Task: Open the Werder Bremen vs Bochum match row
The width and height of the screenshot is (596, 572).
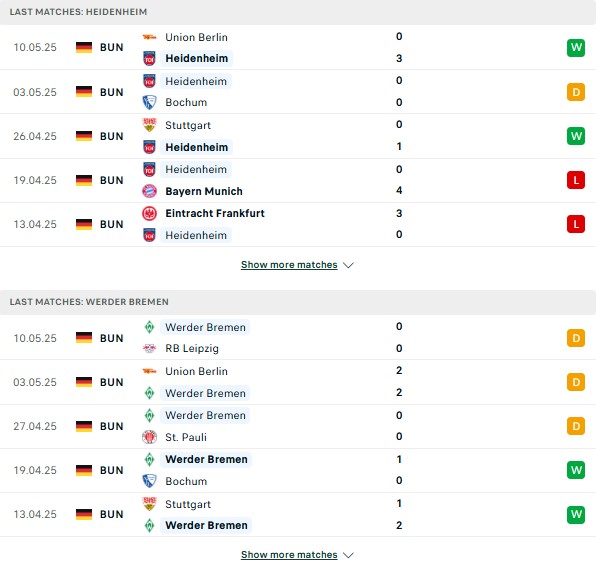Action: tap(298, 470)
